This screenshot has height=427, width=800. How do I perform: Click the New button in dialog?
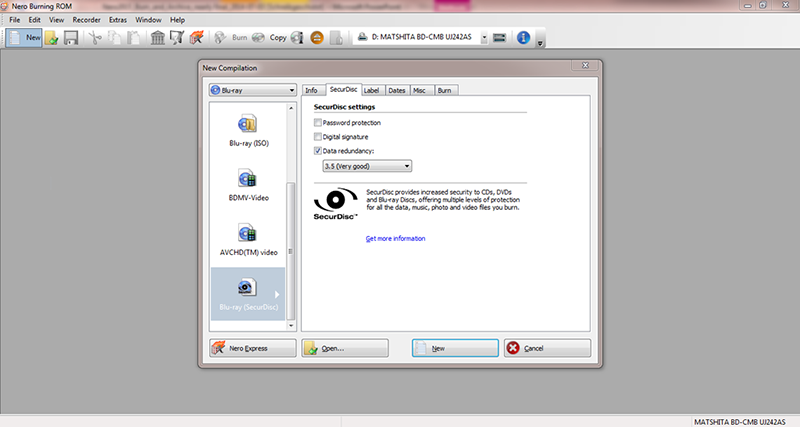point(455,348)
